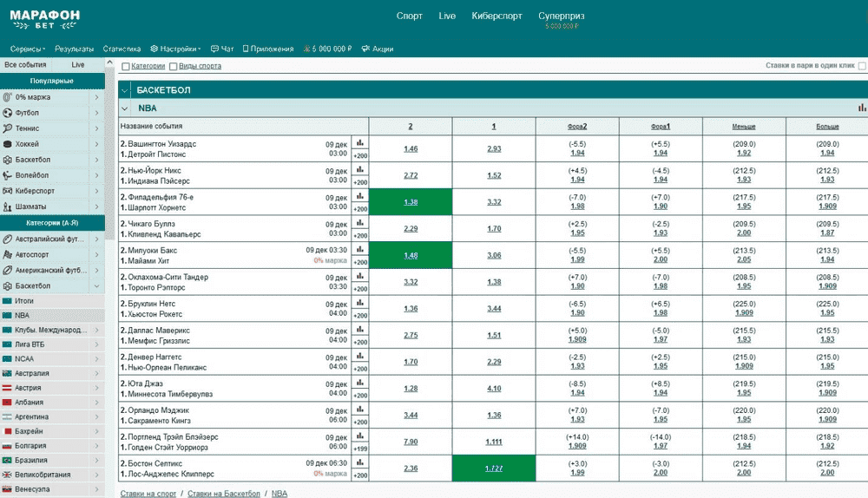The height and width of the screenshot is (498, 868).
Task: Switch to the Live sidebar tab
Action: pos(78,65)
